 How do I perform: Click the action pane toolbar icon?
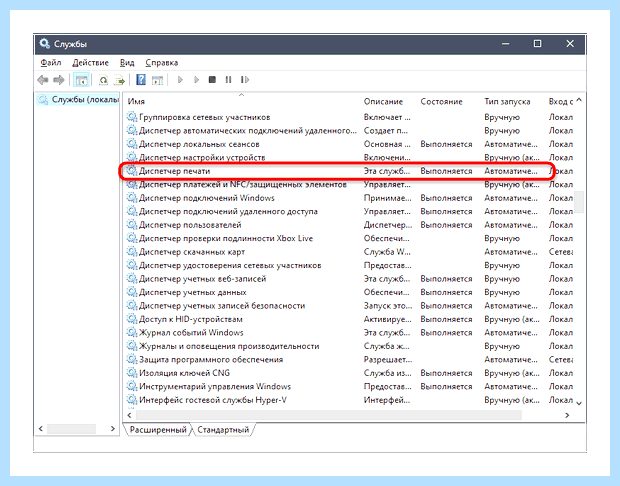click(157, 80)
